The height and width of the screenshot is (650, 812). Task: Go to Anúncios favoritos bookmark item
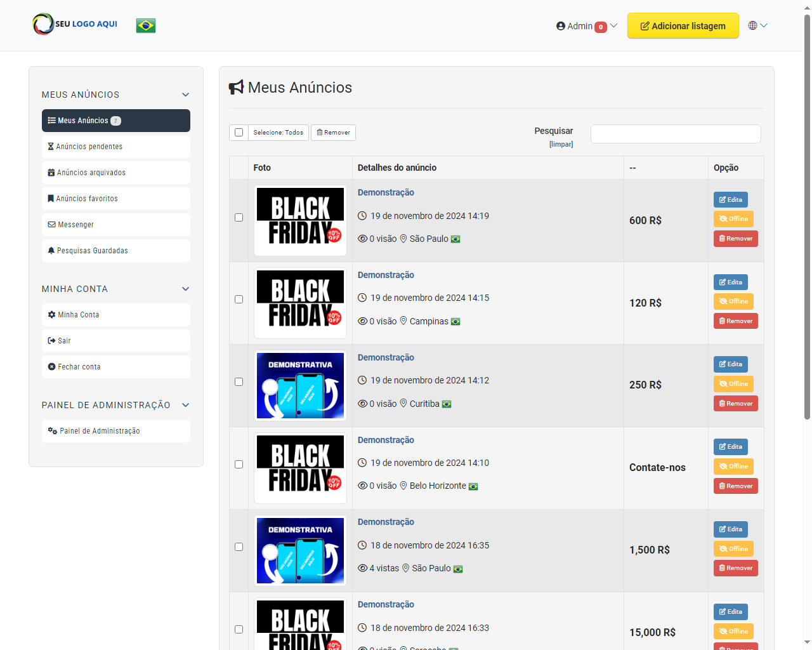pyautogui.click(x=116, y=199)
